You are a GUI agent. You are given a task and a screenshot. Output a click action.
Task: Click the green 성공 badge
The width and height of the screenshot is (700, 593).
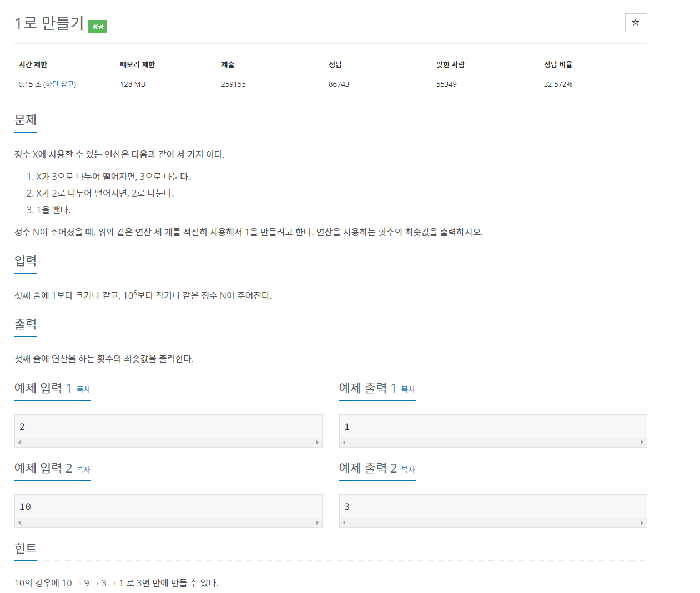(98, 26)
